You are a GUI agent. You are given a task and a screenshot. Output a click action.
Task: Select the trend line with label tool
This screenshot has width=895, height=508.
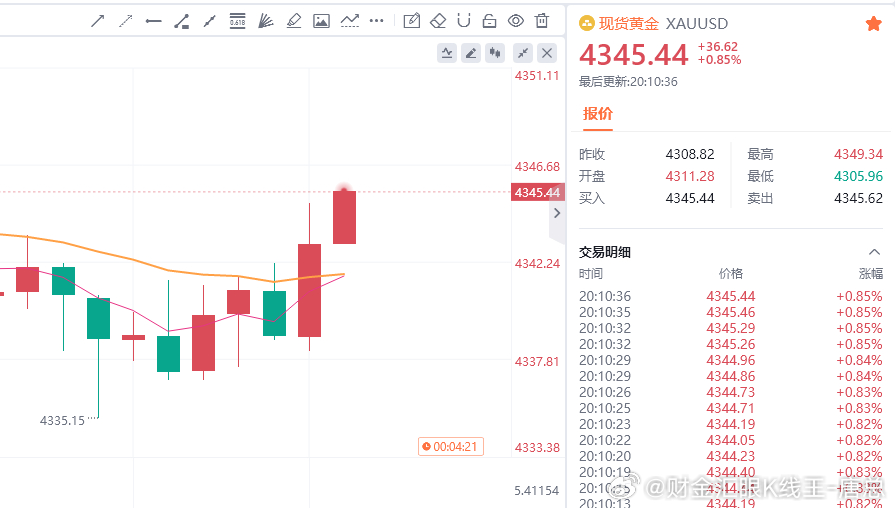[x=182, y=22]
